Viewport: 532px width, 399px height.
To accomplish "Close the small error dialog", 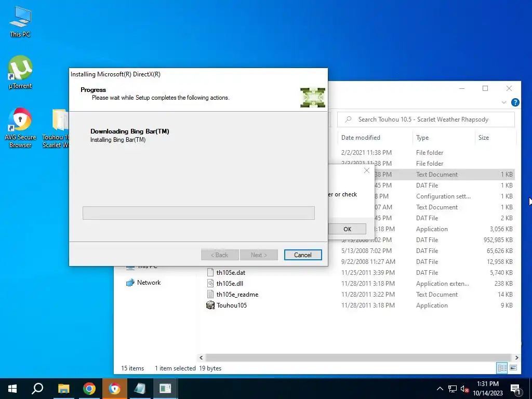I will click(x=366, y=170).
